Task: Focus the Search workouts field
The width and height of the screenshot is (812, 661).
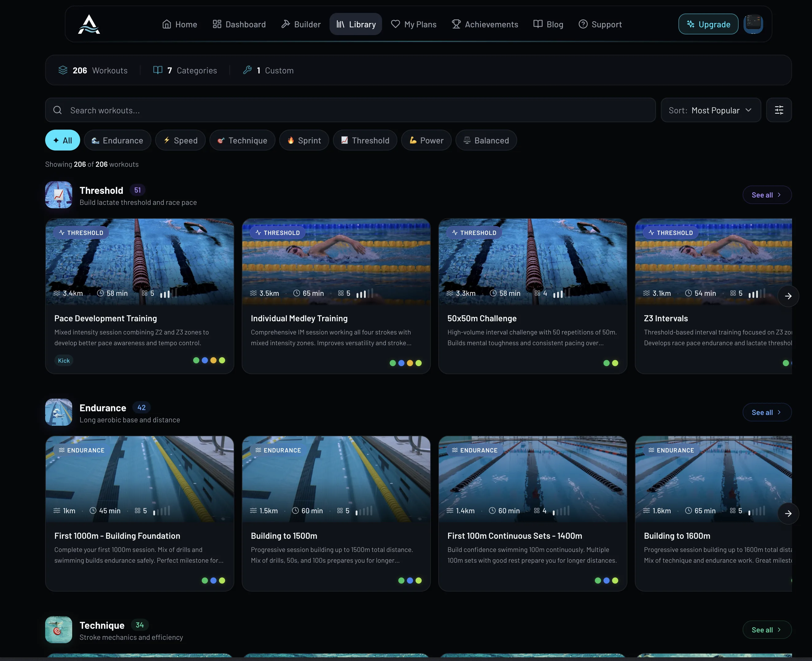Action: coord(350,110)
